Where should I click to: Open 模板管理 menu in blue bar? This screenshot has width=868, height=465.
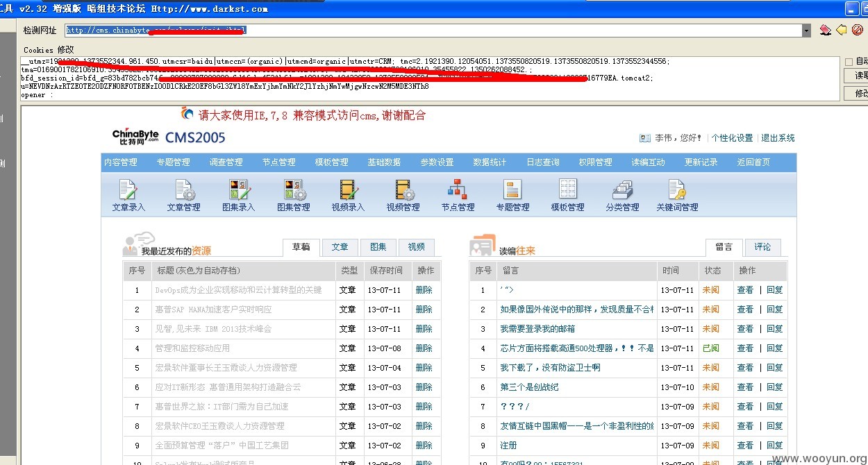332,162
